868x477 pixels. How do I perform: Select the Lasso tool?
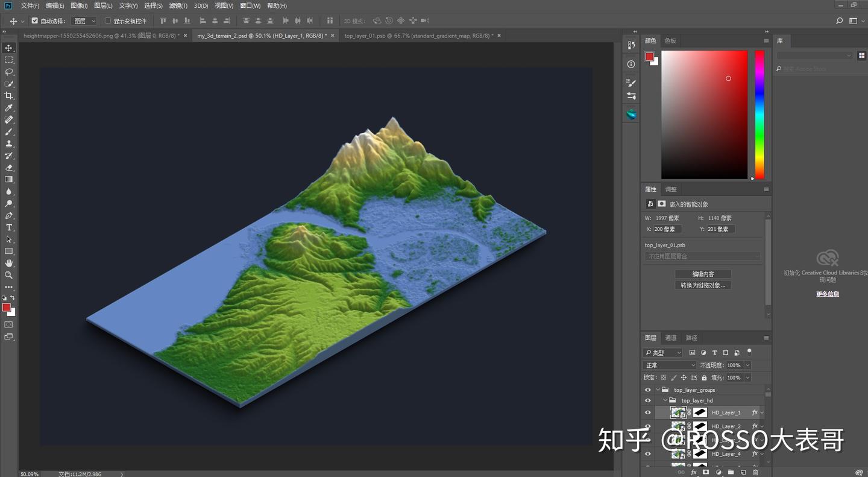[9, 72]
